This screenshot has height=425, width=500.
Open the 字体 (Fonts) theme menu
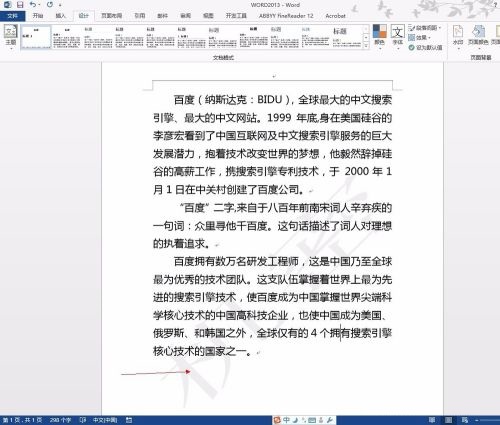[x=397, y=37]
